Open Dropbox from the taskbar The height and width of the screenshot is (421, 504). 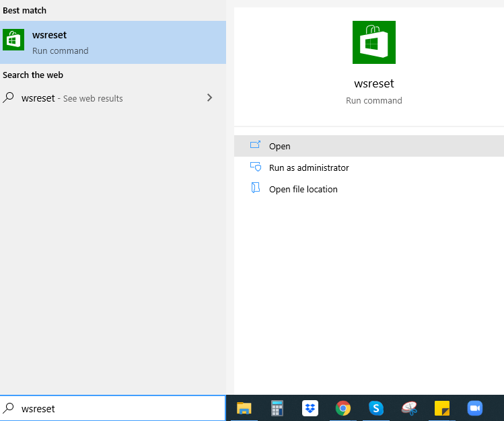point(310,408)
